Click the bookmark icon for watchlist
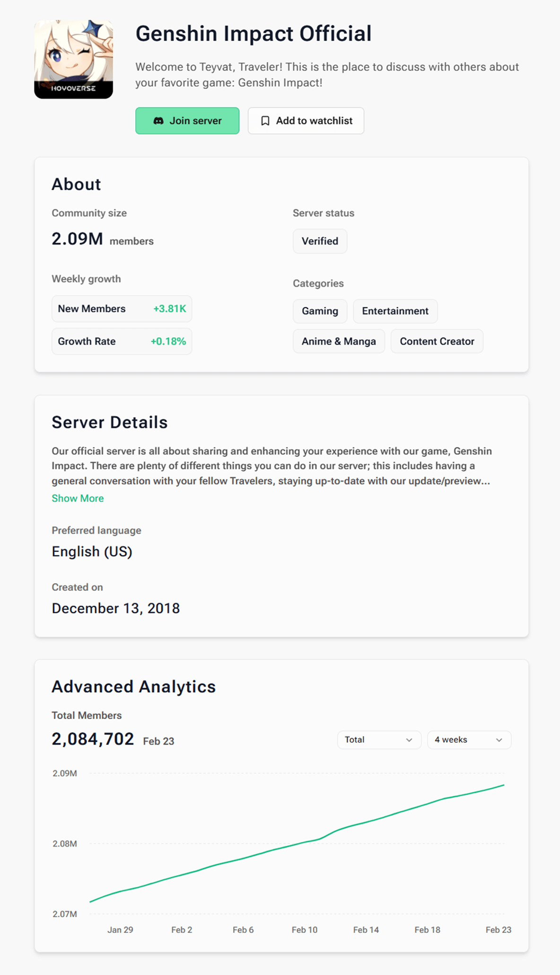560x975 pixels. [x=265, y=121]
